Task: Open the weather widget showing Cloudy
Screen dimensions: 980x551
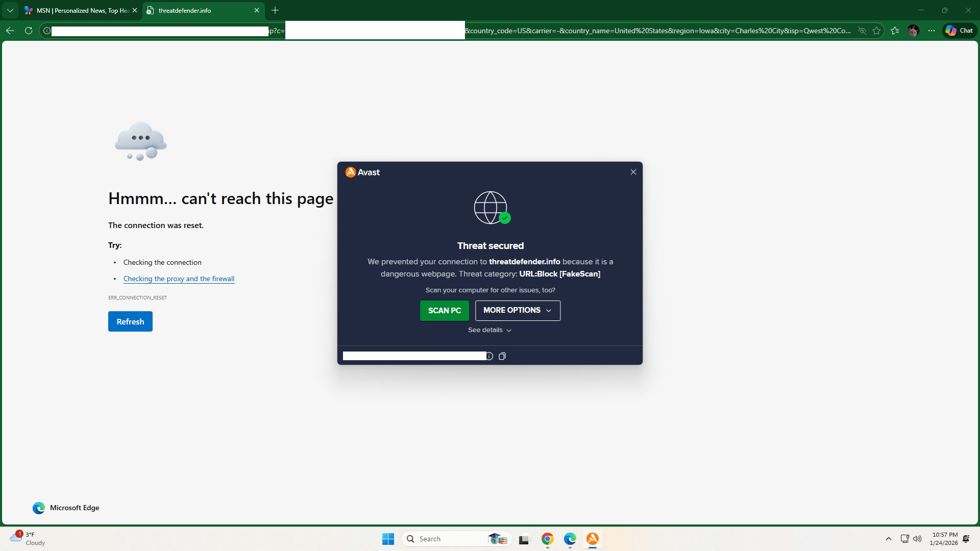Action: coord(28,539)
